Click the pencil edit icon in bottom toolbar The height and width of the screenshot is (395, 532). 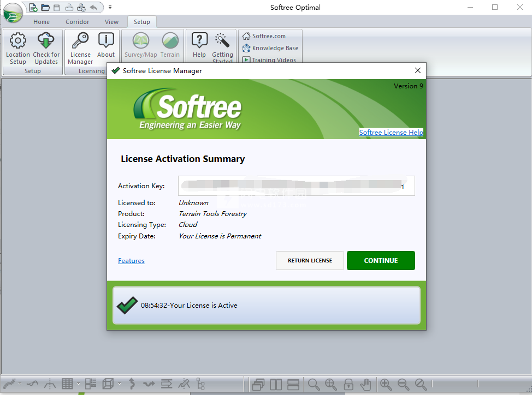pyautogui.click(x=184, y=384)
